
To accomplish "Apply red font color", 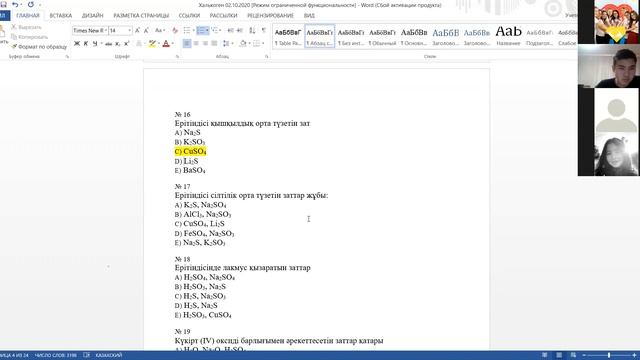I will click(x=166, y=44).
